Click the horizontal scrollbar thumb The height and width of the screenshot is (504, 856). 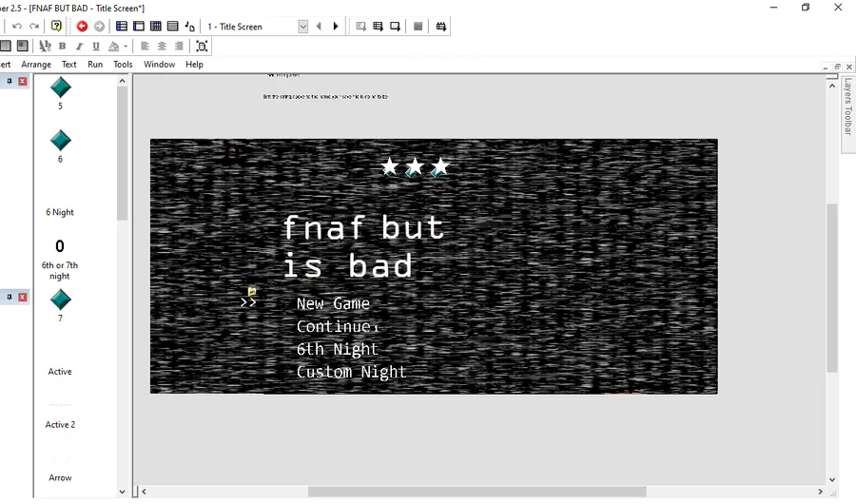[x=477, y=492]
